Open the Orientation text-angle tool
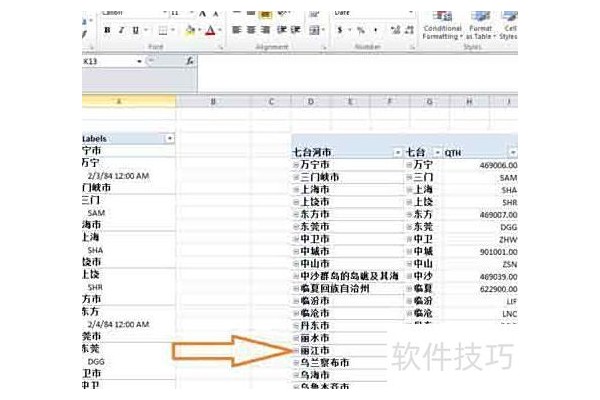Viewport: 600px width, 400px height. (x=284, y=14)
